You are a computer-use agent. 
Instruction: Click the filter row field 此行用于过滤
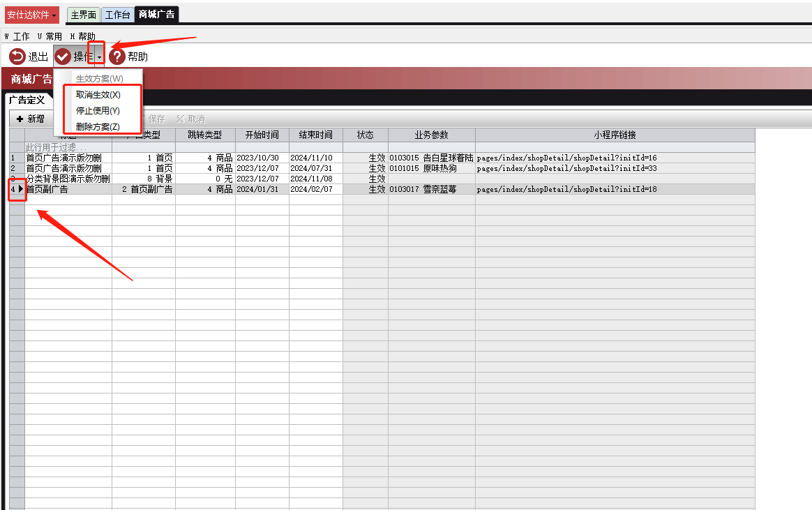coord(68,148)
